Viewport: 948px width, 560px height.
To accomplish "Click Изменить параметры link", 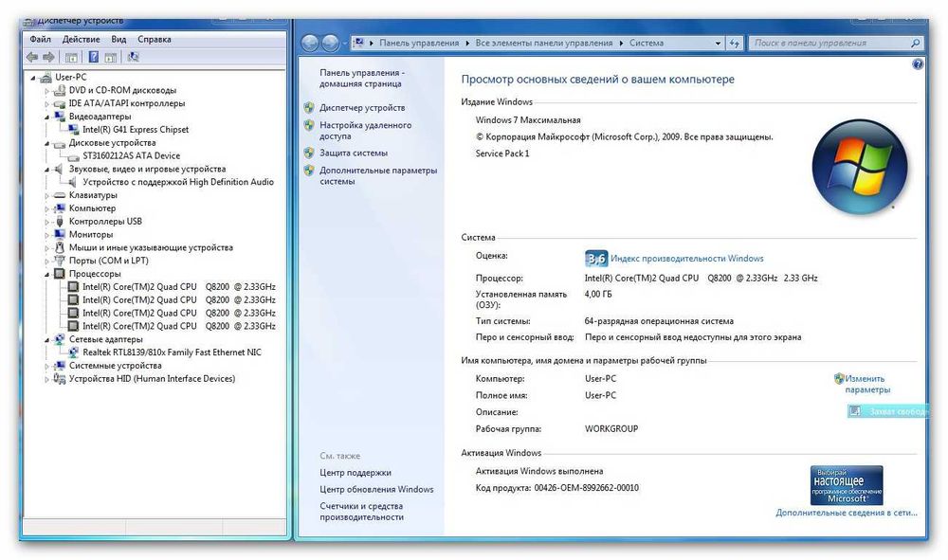I will pos(867,384).
